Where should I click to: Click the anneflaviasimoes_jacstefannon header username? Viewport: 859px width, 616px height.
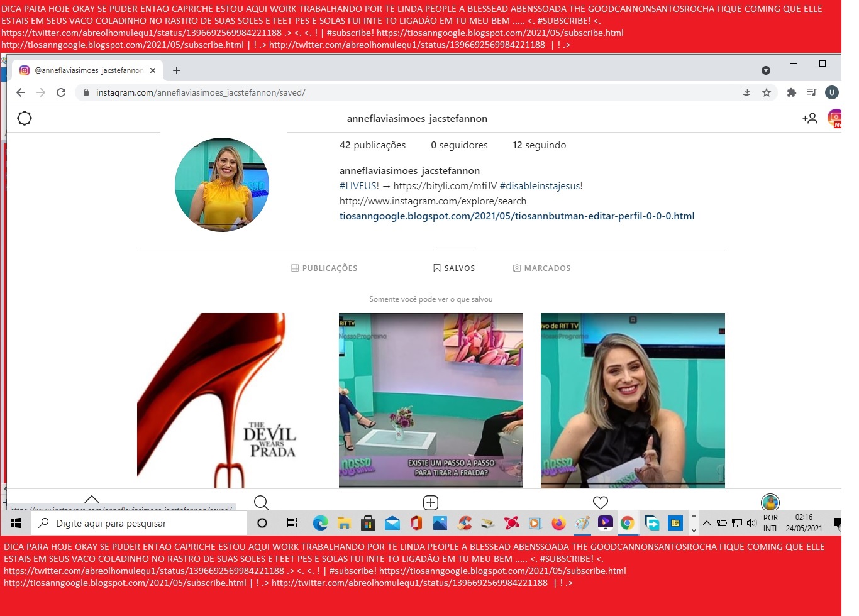pyautogui.click(x=417, y=118)
